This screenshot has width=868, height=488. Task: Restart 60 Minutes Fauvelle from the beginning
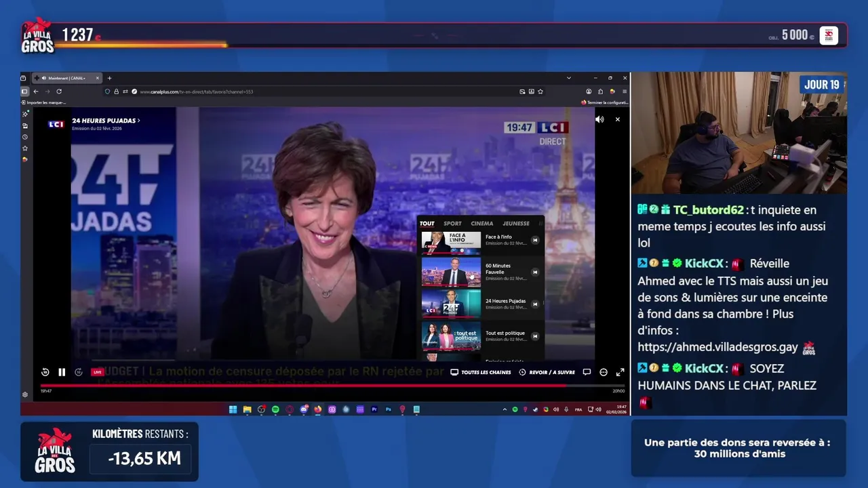click(x=535, y=272)
